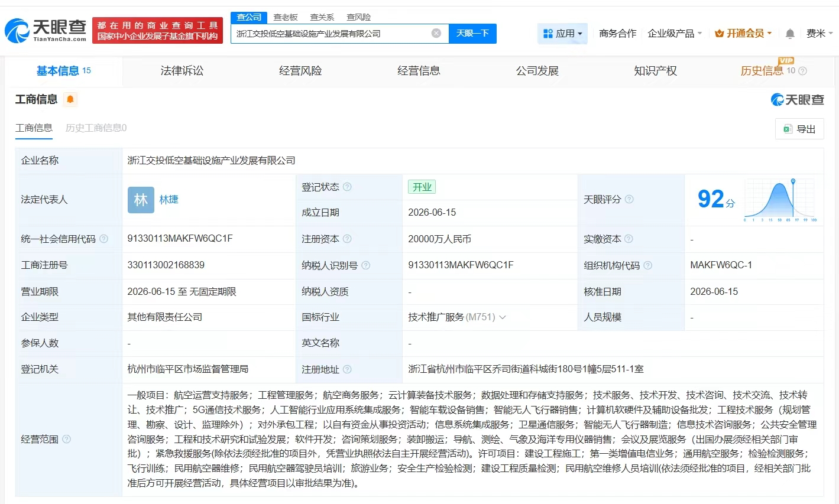The width and height of the screenshot is (839, 504).
Task: Click the 开业 status badge
Action: [x=422, y=187]
